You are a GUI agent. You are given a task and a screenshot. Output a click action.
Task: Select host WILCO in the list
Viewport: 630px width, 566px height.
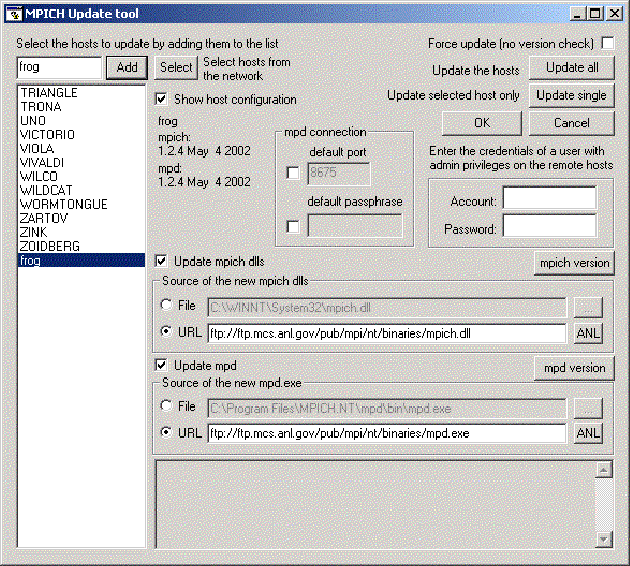click(x=82, y=176)
